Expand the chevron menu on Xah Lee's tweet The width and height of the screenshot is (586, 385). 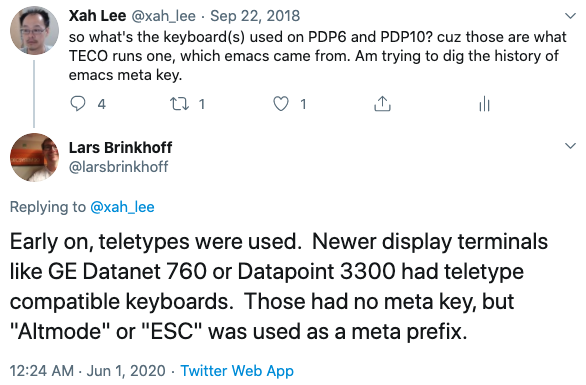click(570, 16)
